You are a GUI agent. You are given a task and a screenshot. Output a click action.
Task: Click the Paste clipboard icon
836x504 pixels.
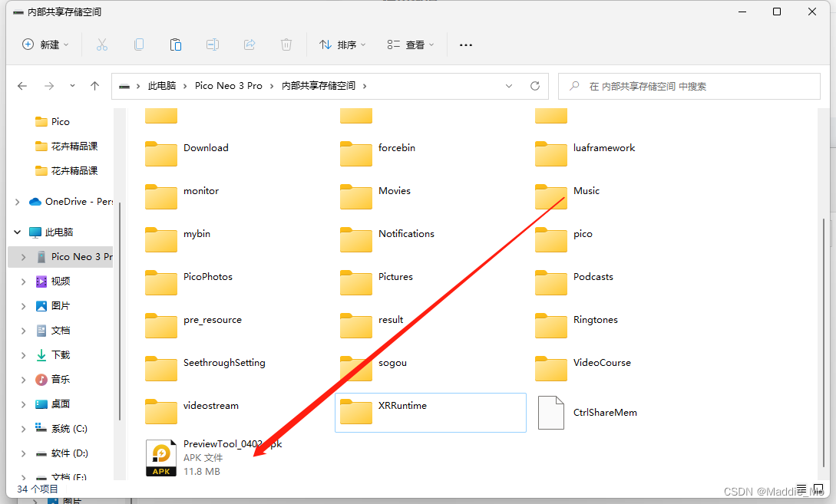pyautogui.click(x=175, y=44)
